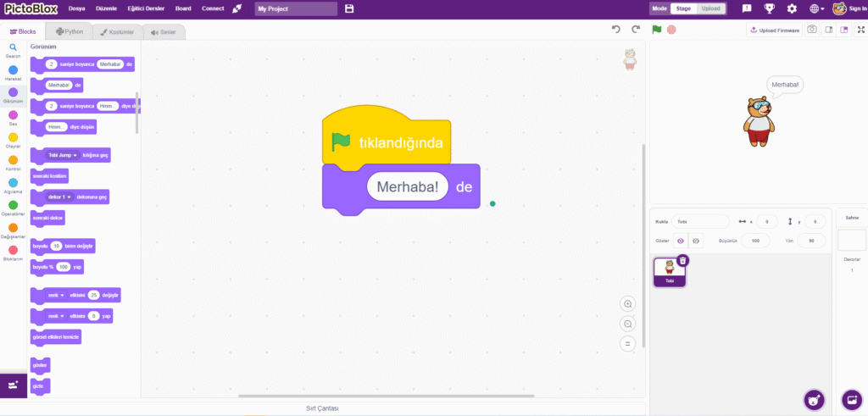Delete the Tobi sprite with trash icon

click(x=683, y=260)
